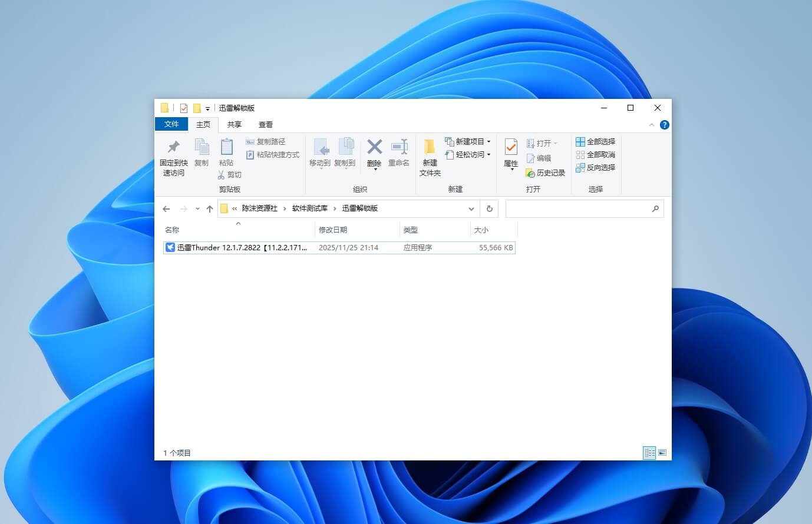Click the Delete (删除) icon
This screenshot has height=524, width=812.
coord(374,152)
